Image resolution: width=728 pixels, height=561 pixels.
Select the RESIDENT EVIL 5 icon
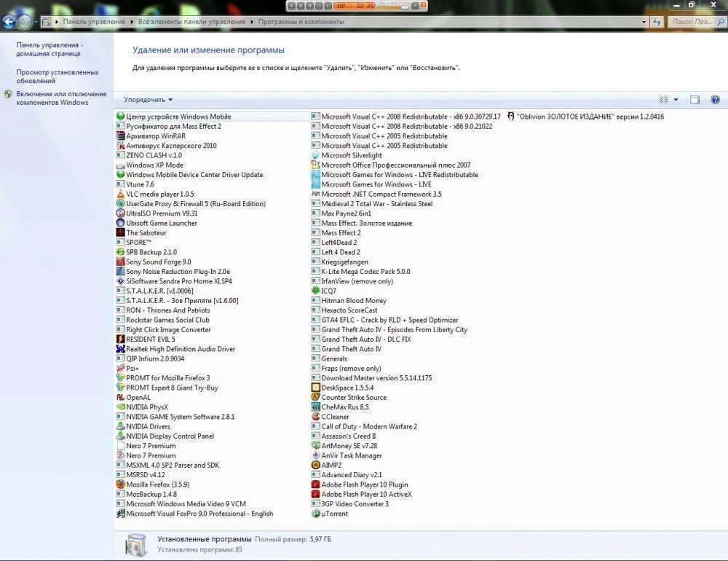click(x=120, y=339)
